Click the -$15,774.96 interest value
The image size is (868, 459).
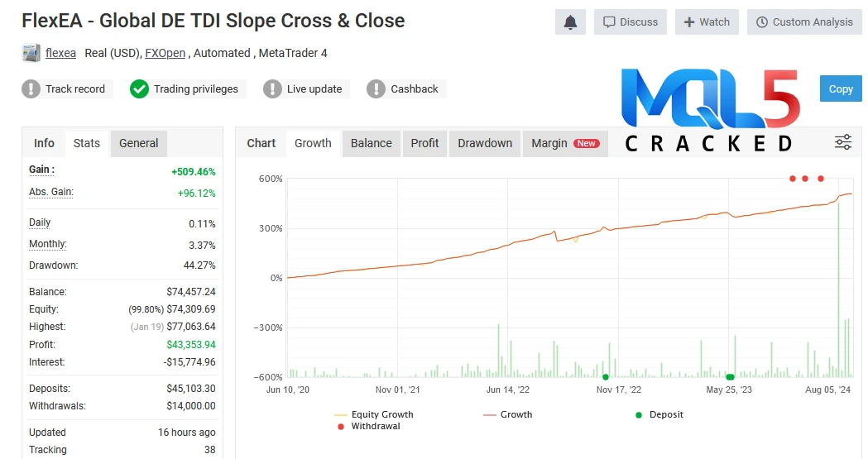189,362
